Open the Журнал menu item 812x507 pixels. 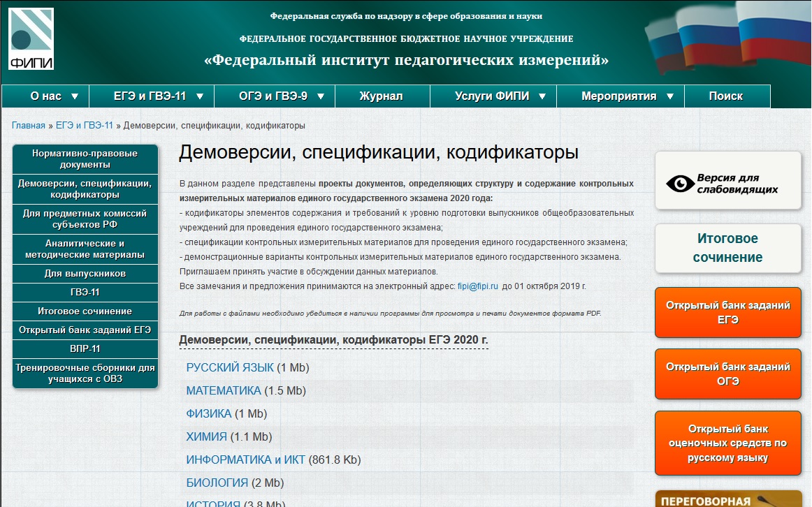(x=381, y=96)
